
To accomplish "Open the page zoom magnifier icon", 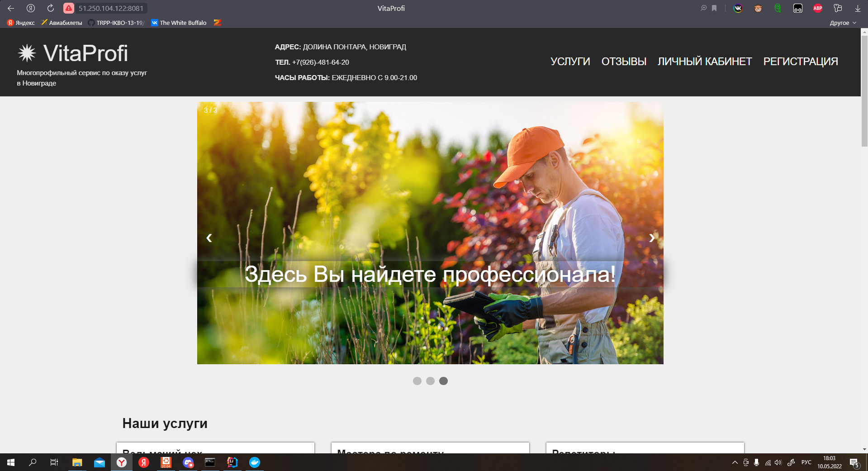I will pyautogui.click(x=703, y=8).
